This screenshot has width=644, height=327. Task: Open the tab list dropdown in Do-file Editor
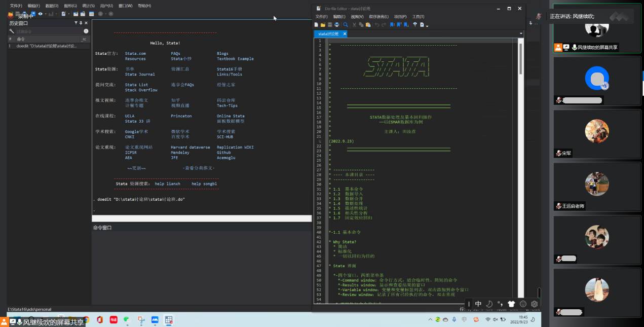point(521,34)
